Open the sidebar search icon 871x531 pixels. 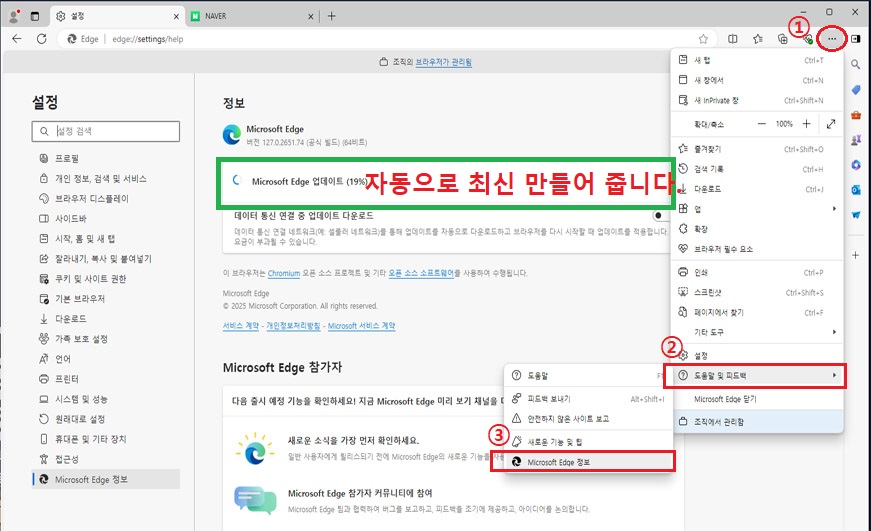855,64
